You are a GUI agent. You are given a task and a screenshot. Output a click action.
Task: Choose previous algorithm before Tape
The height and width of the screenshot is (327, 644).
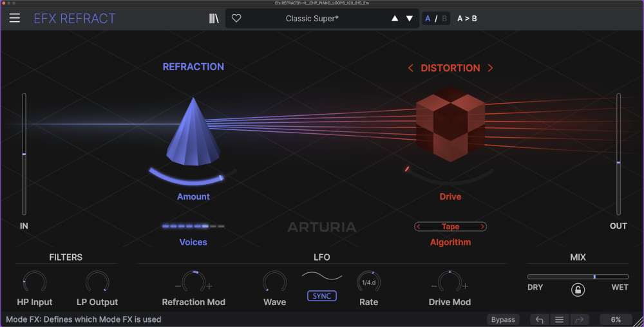point(419,227)
